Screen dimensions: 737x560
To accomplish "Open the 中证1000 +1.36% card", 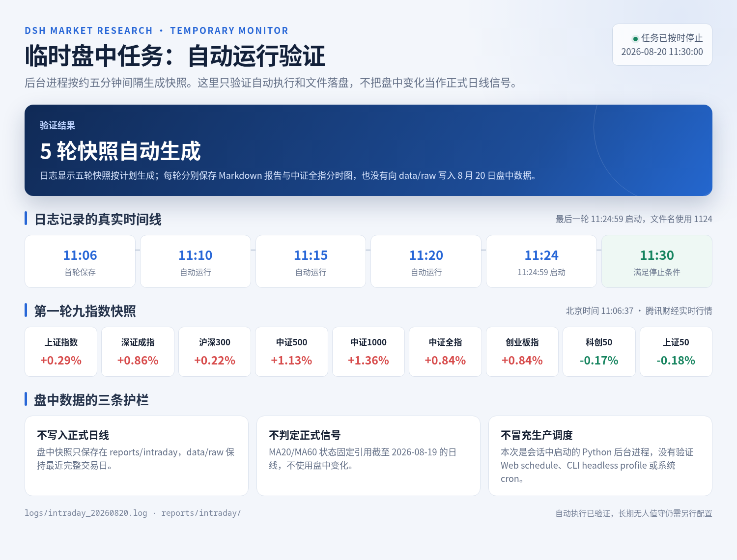I will click(x=368, y=352).
